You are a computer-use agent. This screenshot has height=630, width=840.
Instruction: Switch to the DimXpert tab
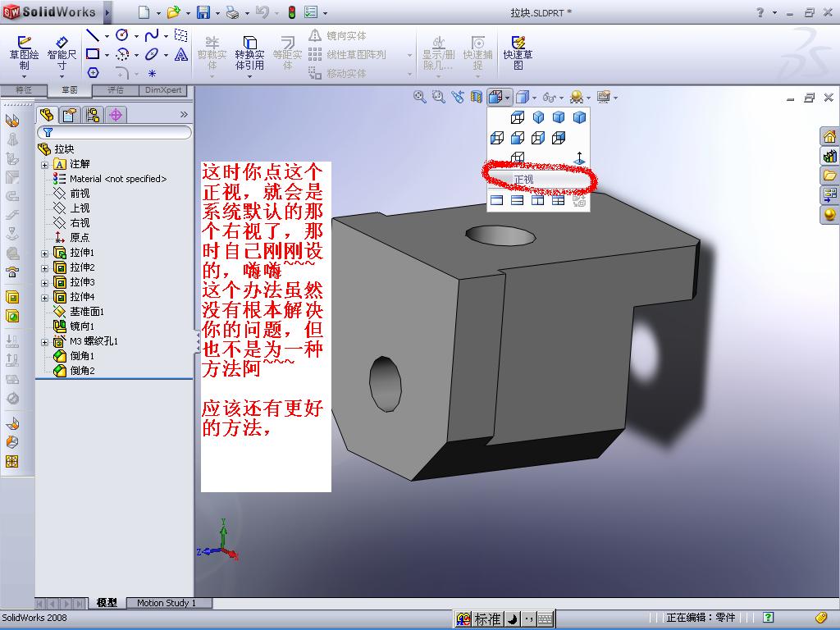(x=163, y=90)
